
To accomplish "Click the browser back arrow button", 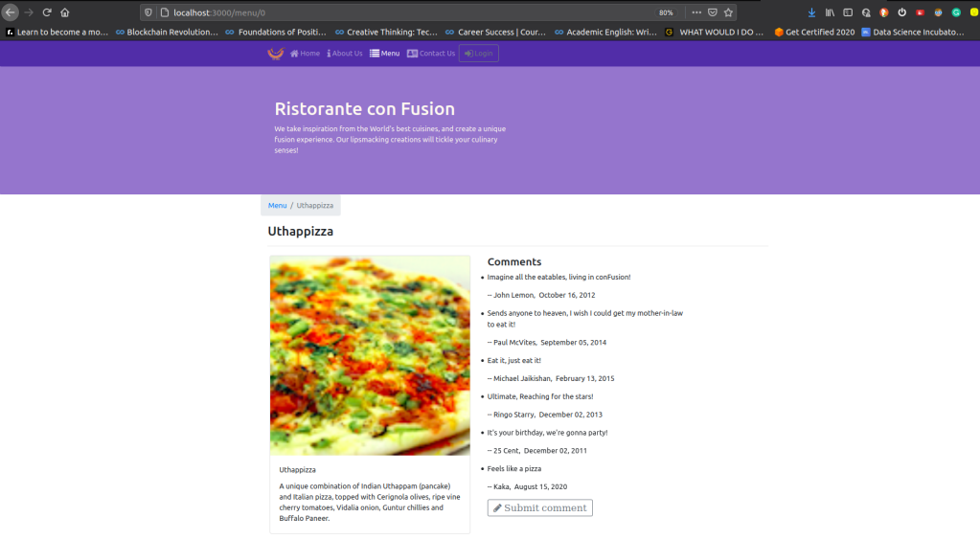I will click(x=11, y=12).
